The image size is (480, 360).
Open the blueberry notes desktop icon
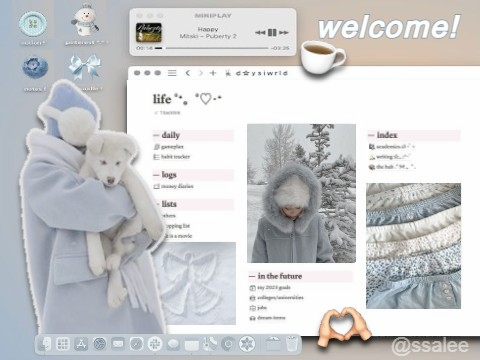coord(35,67)
